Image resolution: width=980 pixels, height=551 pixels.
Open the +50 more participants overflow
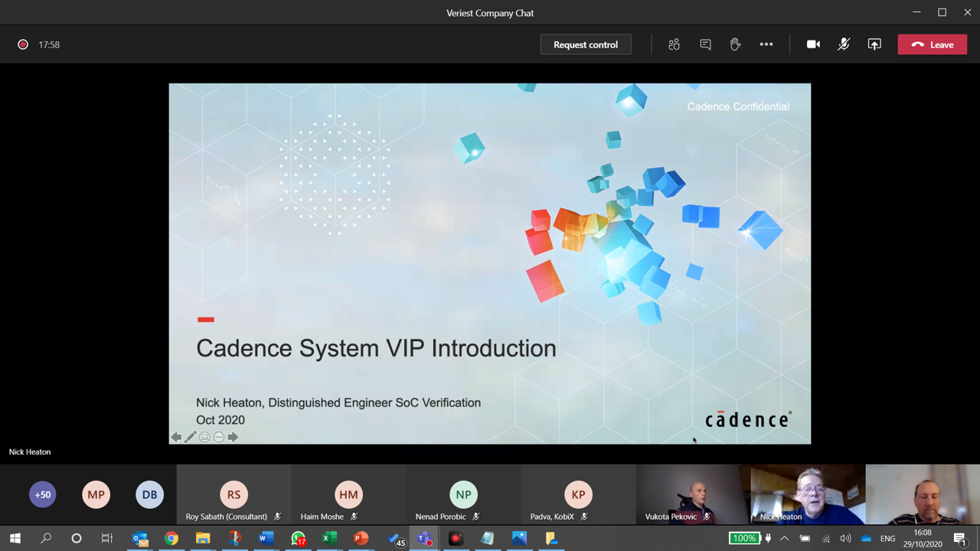point(43,494)
